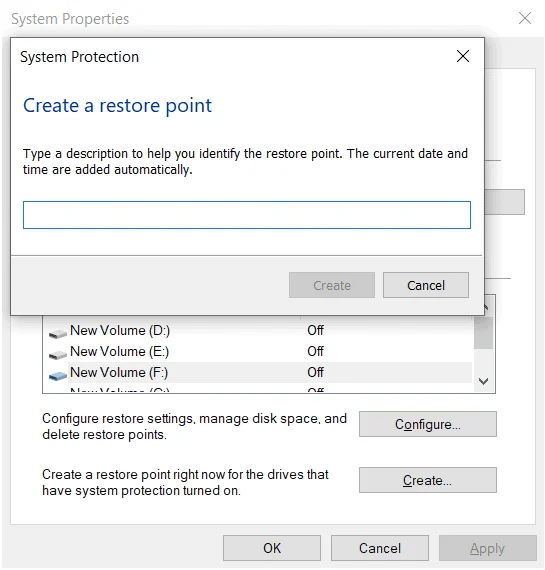Click Cancel in System Properties window
This screenshot has height=570, width=545.
380,548
